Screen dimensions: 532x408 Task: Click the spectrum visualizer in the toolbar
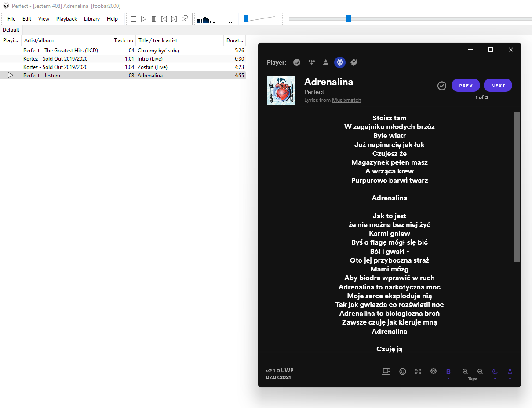tap(216, 19)
